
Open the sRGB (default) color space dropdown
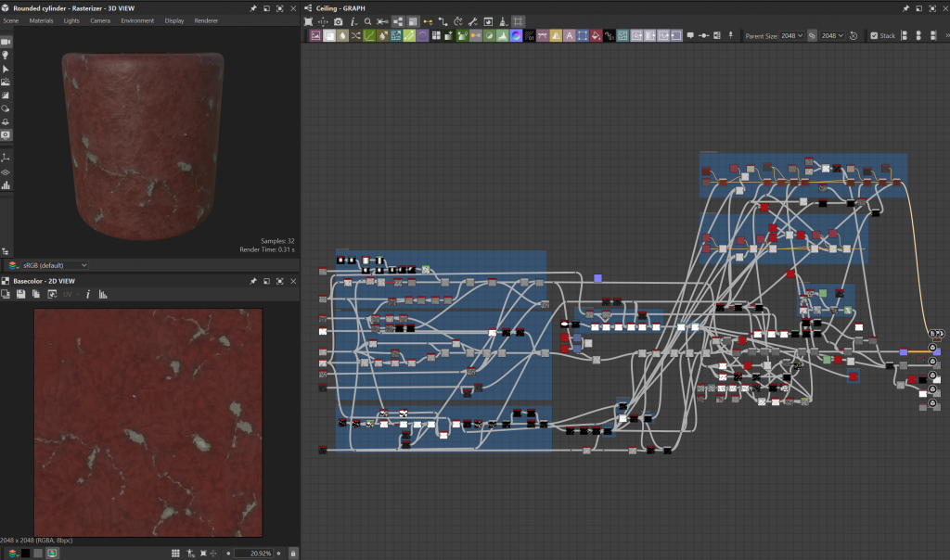[x=54, y=265]
